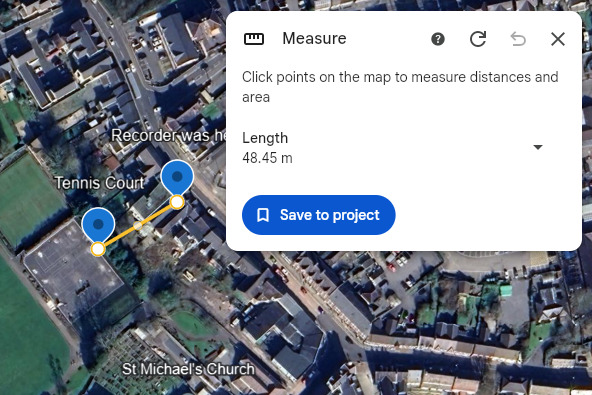Click the measure line endpoint under the Recorder pin
The image size is (592, 395).
pyautogui.click(x=177, y=202)
